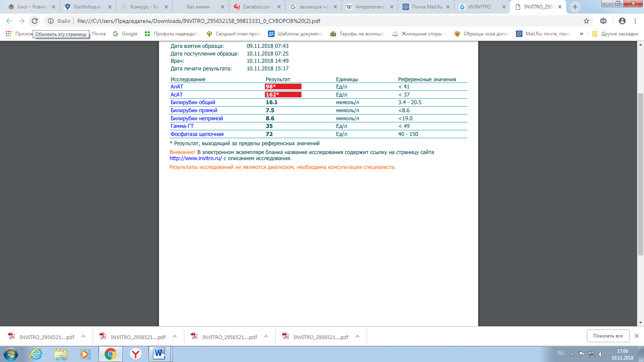Bookmark this page with the star icon
Screen dimensions: 644x362
(586, 21)
